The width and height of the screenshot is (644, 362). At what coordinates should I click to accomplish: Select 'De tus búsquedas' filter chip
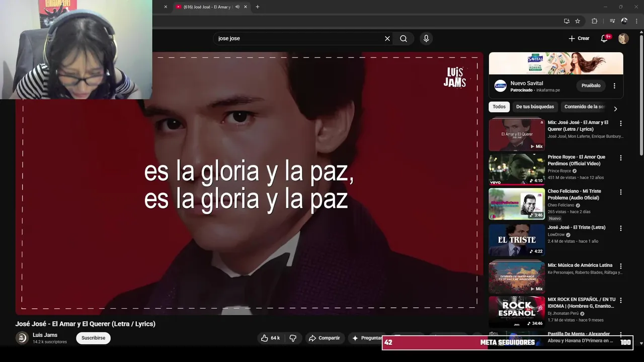535,107
